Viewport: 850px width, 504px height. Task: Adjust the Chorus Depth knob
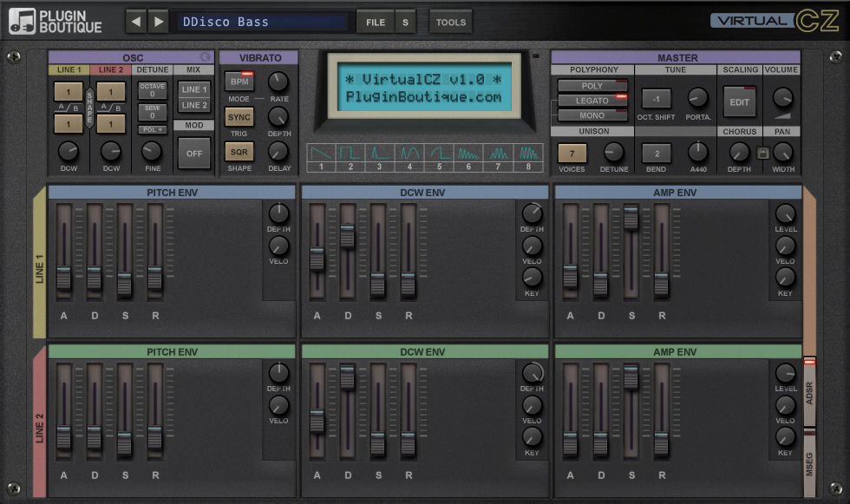point(739,153)
